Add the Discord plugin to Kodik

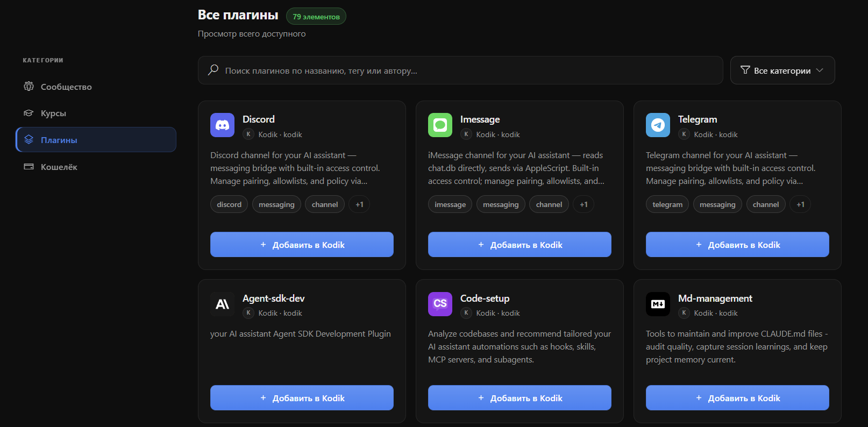[x=302, y=245]
